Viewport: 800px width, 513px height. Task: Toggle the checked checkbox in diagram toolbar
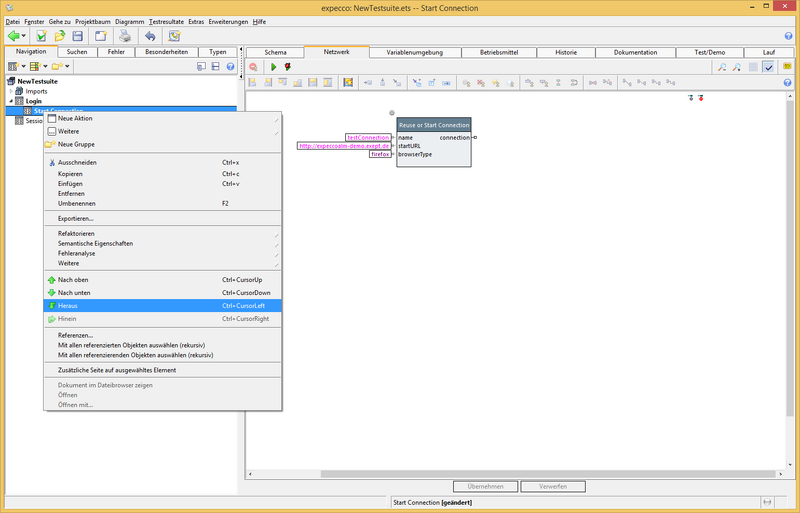pyautogui.click(x=768, y=67)
